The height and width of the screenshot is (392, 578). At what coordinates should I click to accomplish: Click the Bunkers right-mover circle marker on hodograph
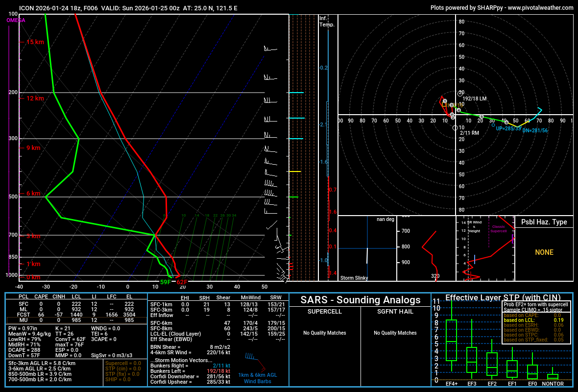tap(455, 127)
